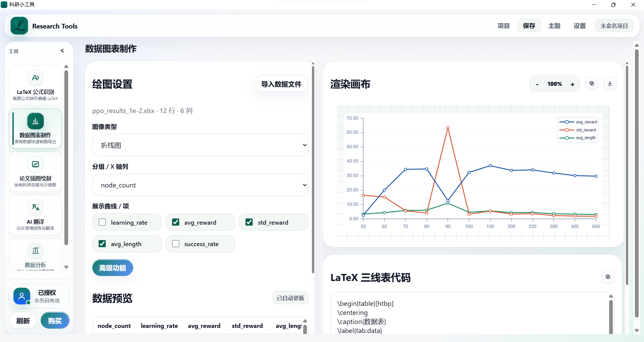Image resolution: width=644 pixels, height=342 pixels.
Task: Open the 设置 menu
Action: [580, 26]
